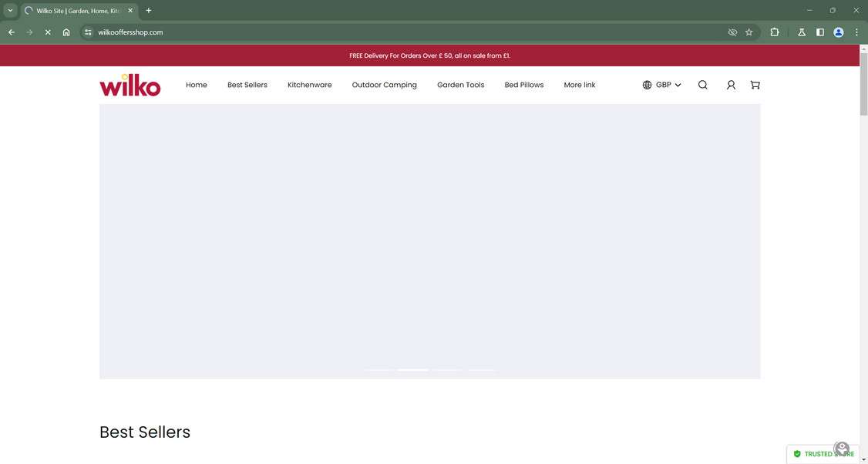Click the FREE Delivery banner text

pos(429,55)
